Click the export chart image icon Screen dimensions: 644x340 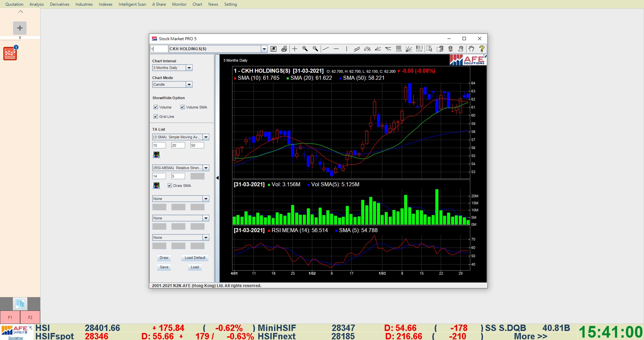(x=274, y=49)
